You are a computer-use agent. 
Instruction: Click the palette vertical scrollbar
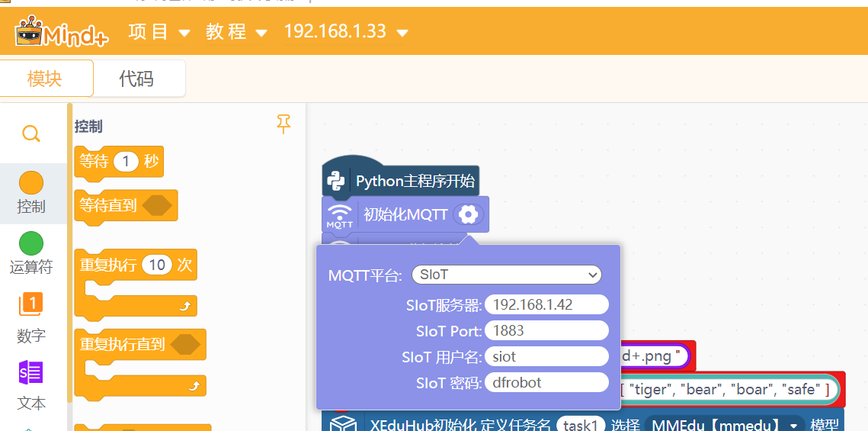click(x=70, y=252)
